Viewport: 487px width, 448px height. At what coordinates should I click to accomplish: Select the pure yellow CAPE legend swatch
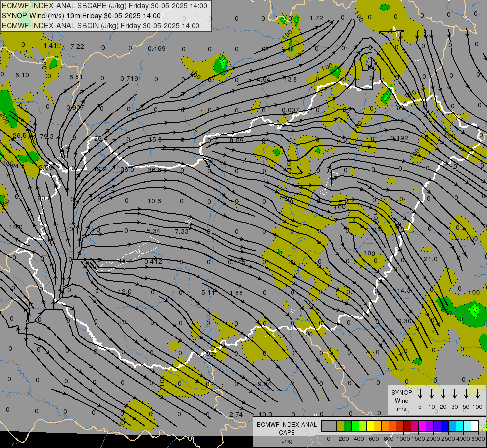[370, 426]
